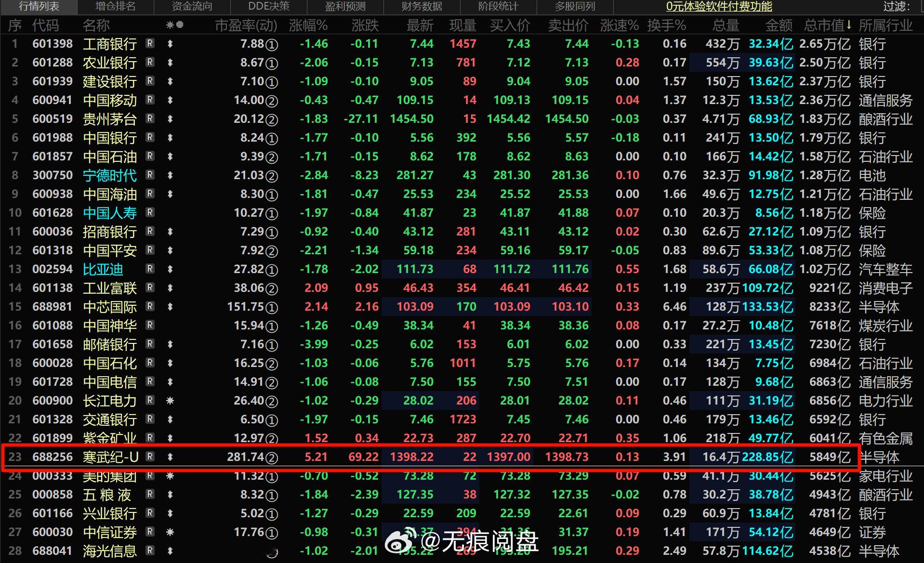Switch to the 多股同列 tab

click(x=575, y=6)
